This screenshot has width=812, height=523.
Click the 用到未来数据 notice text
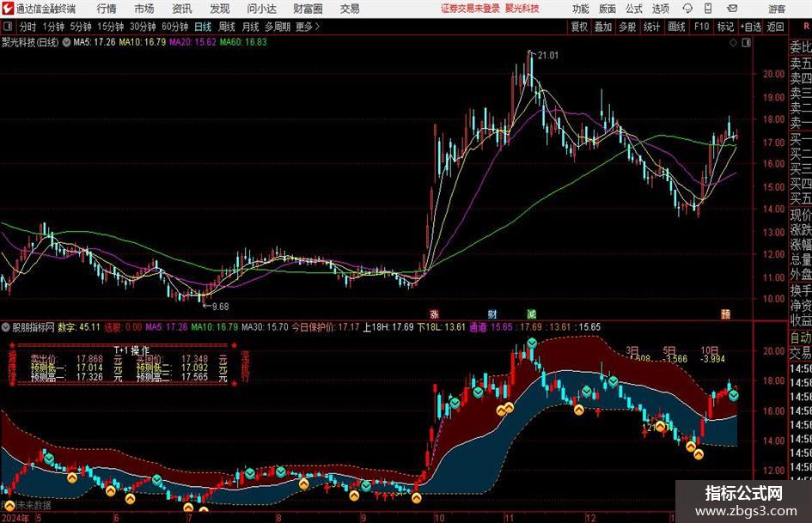[x=27, y=505]
